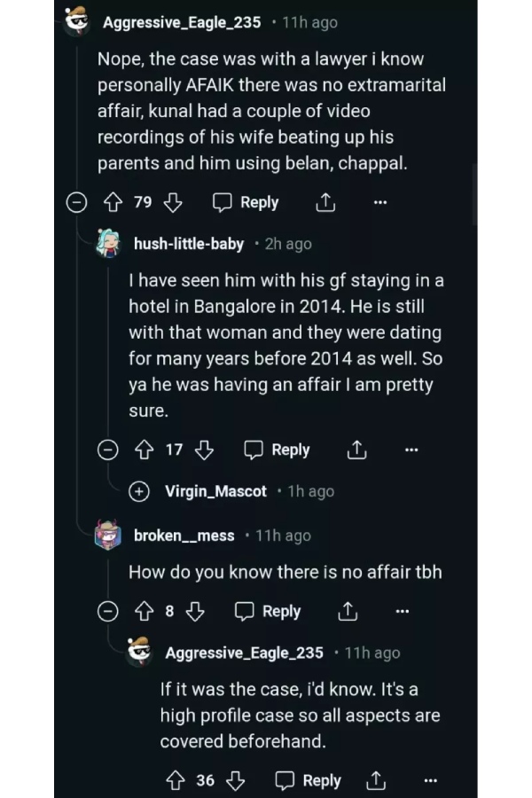The image size is (532, 798).
Task: Open overflow menu on broken__mess's comment
Action: click(402, 612)
